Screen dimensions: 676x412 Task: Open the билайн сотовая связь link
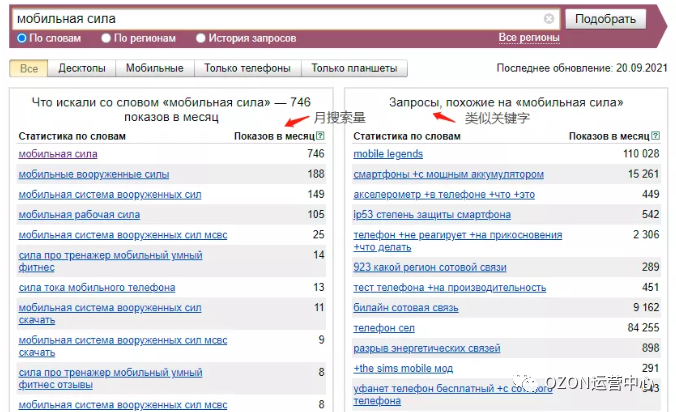(406, 308)
